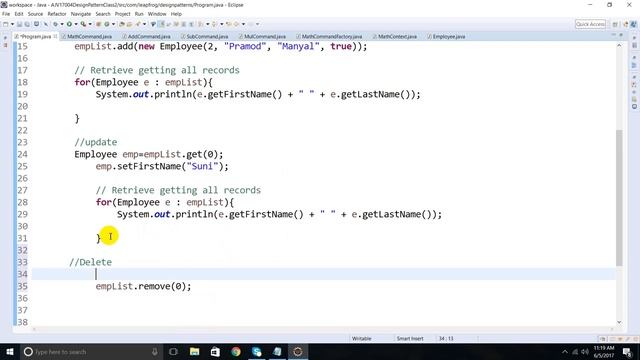
Task: Open Google Chrome from the taskbar
Action: pos(236,351)
